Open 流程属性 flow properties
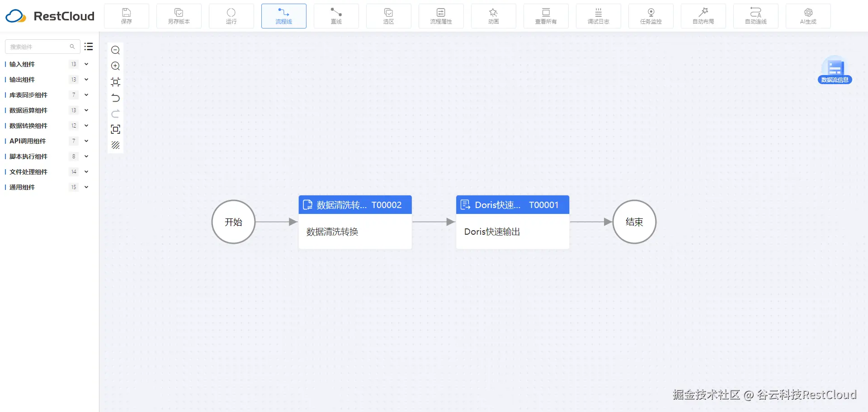Viewport: 868px width, 412px height. [x=441, y=16]
